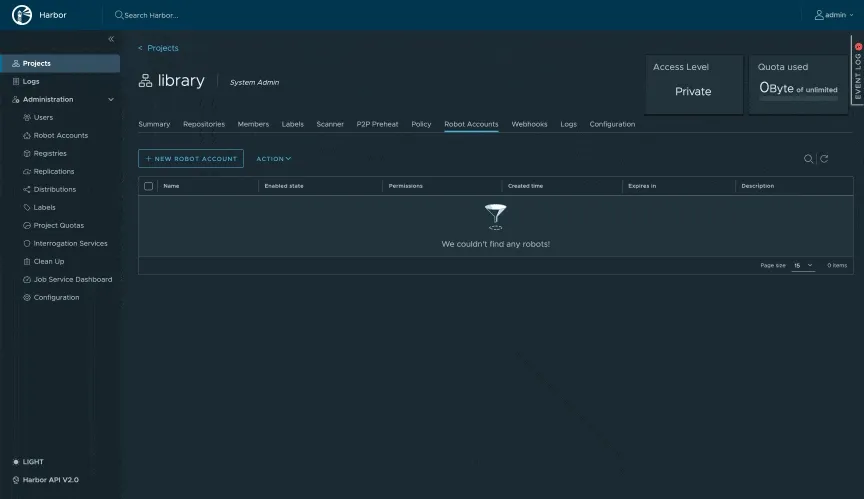Image resolution: width=864 pixels, height=499 pixels.
Task: Collapse the sidebar with double-chevron icon
Action: (111, 38)
